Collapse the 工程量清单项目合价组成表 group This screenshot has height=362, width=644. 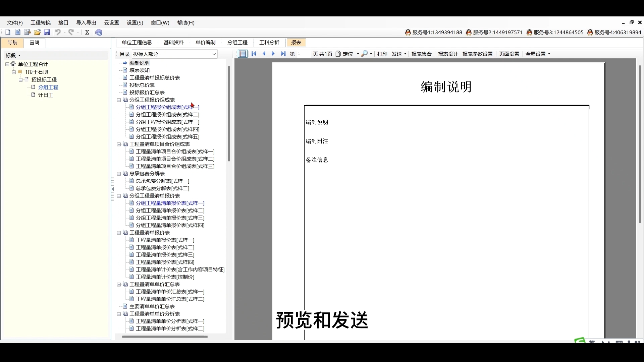(x=119, y=144)
